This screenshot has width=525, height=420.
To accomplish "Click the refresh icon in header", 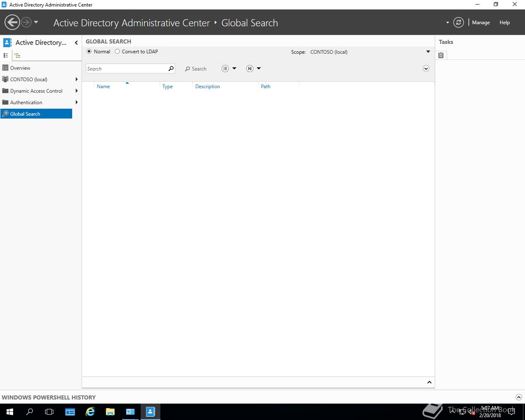I will click(x=459, y=23).
